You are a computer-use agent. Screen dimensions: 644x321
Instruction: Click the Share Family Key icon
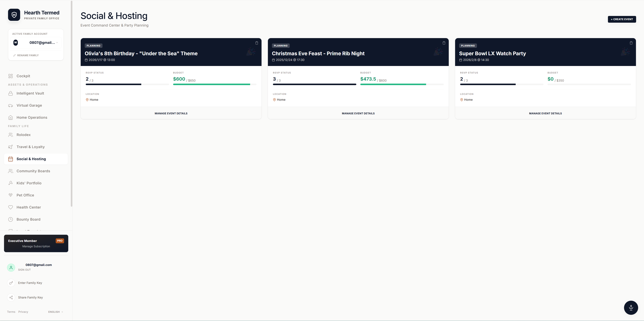(x=11, y=297)
